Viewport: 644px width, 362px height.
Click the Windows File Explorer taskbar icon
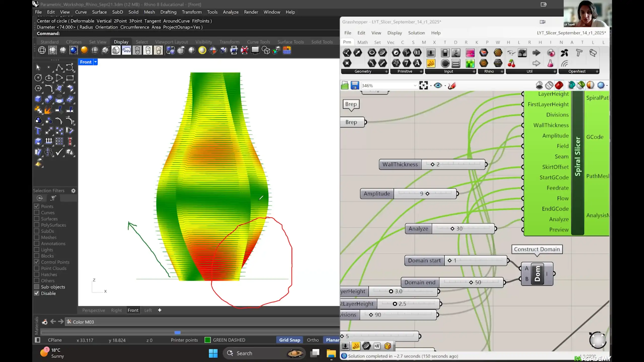[x=331, y=353]
